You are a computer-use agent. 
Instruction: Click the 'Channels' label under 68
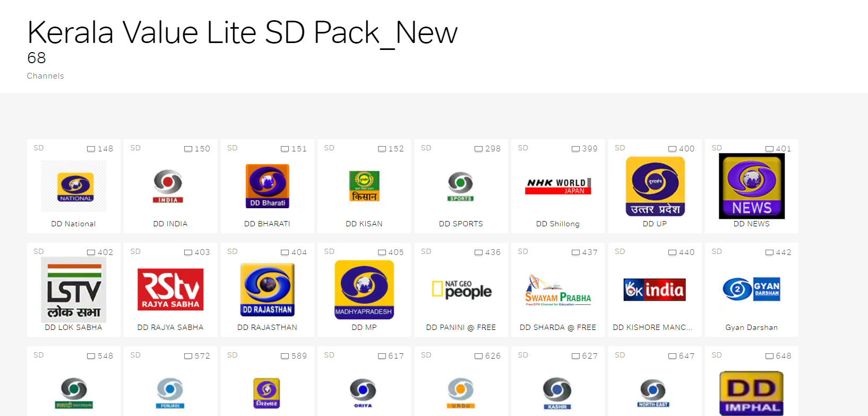click(46, 76)
